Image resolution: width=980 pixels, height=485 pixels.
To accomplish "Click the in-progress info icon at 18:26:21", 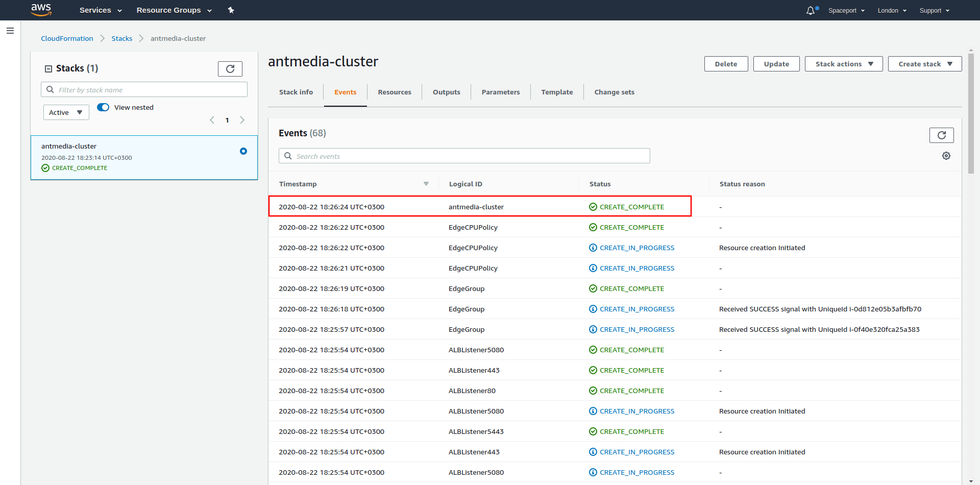I will point(593,268).
